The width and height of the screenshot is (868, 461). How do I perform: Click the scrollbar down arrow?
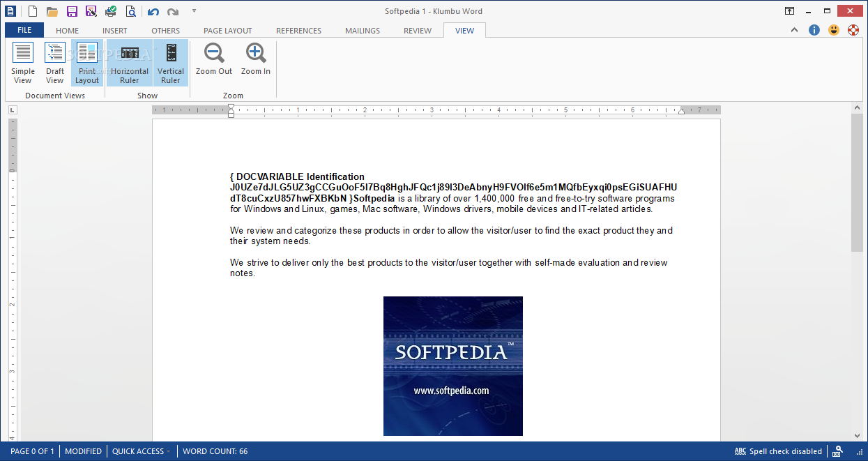[x=858, y=436]
